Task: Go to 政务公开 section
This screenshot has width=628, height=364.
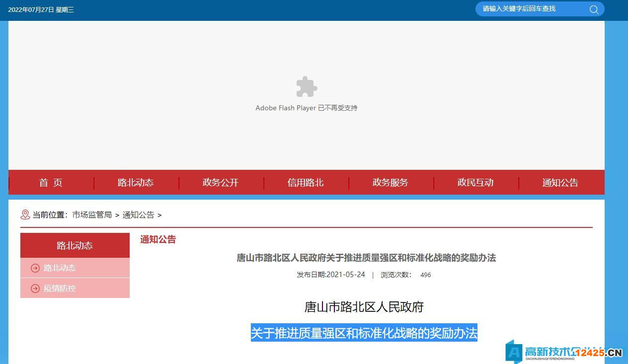Action: pyautogui.click(x=221, y=183)
